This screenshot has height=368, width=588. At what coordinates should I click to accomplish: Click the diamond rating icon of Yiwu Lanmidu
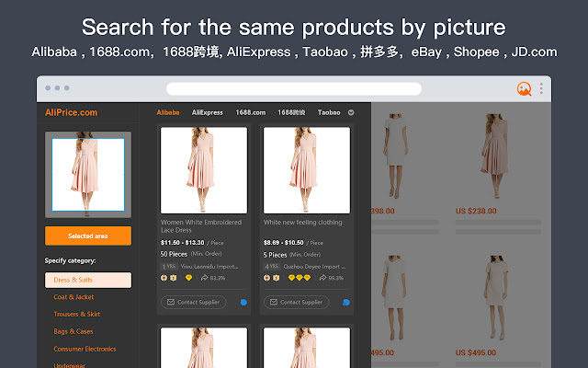(188, 278)
